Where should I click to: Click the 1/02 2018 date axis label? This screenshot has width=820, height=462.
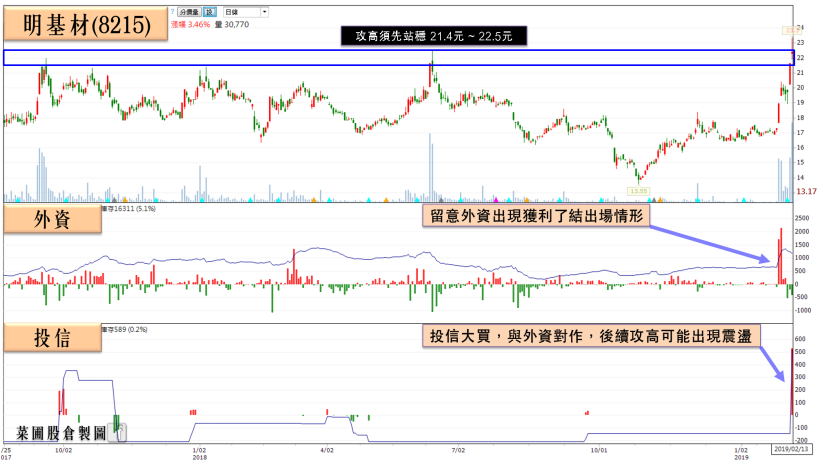[199, 453]
